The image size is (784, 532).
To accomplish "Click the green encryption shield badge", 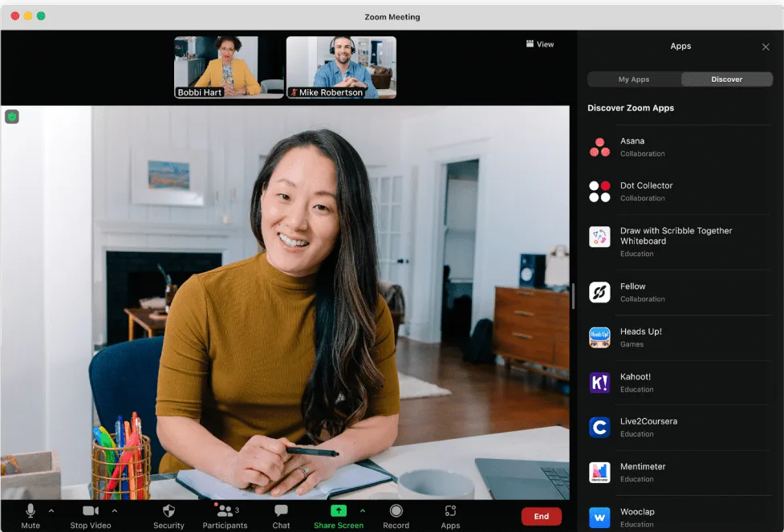I will [12, 116].
